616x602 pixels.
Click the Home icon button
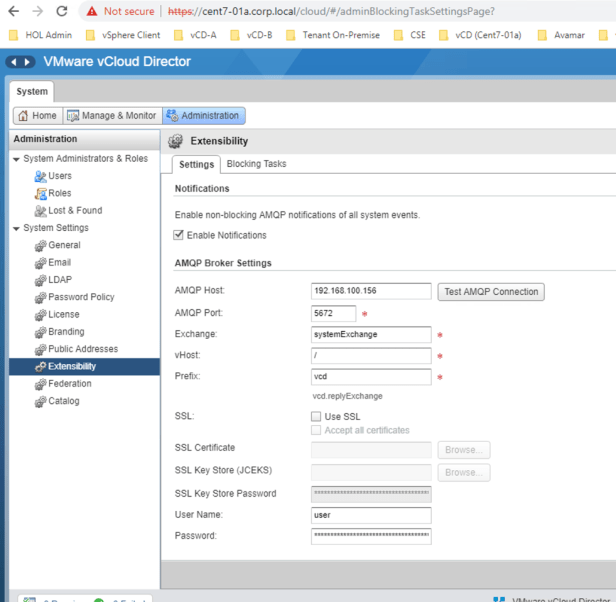[x=22, y=116]
